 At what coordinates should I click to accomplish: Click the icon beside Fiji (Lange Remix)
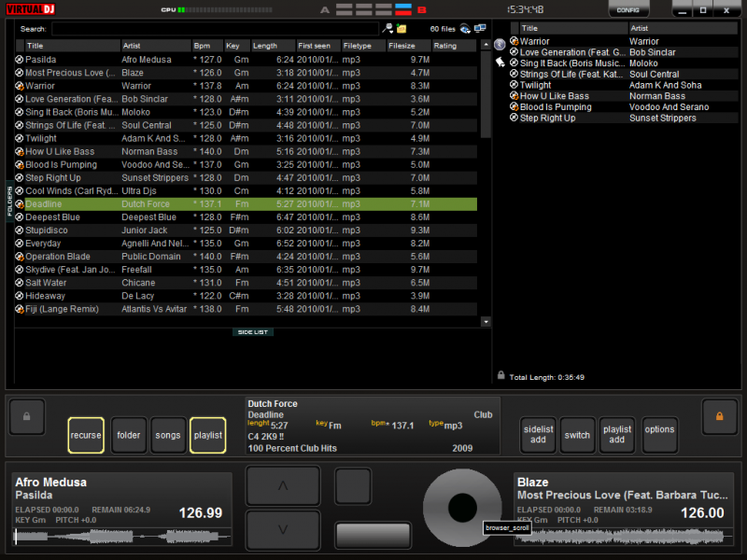point(19,309)
